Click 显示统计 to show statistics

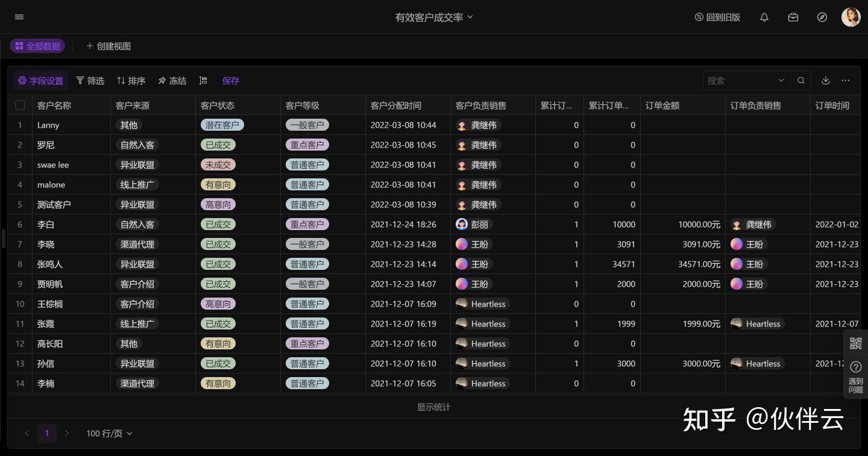click(x=434, y=407)
